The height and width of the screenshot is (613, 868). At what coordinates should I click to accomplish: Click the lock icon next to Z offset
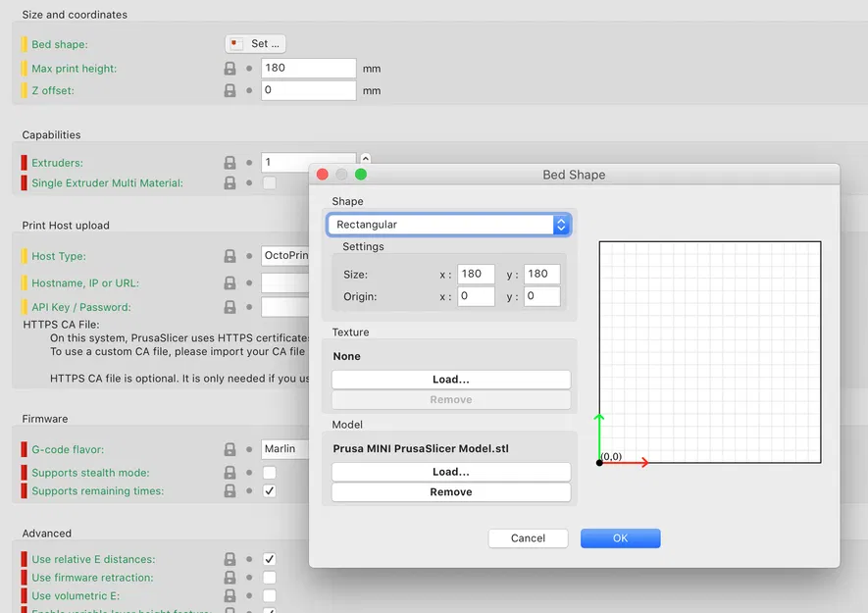click(230, 90)
